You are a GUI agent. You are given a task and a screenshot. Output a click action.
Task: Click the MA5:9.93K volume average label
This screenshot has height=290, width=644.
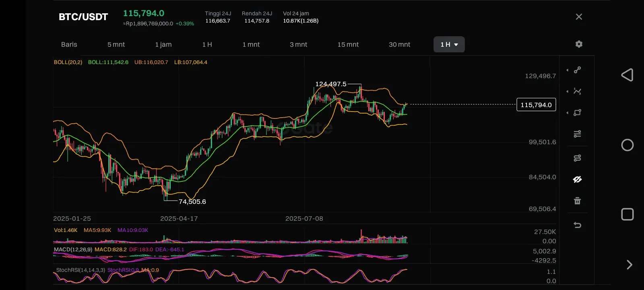pyautogui.click(x=97, y=230)
